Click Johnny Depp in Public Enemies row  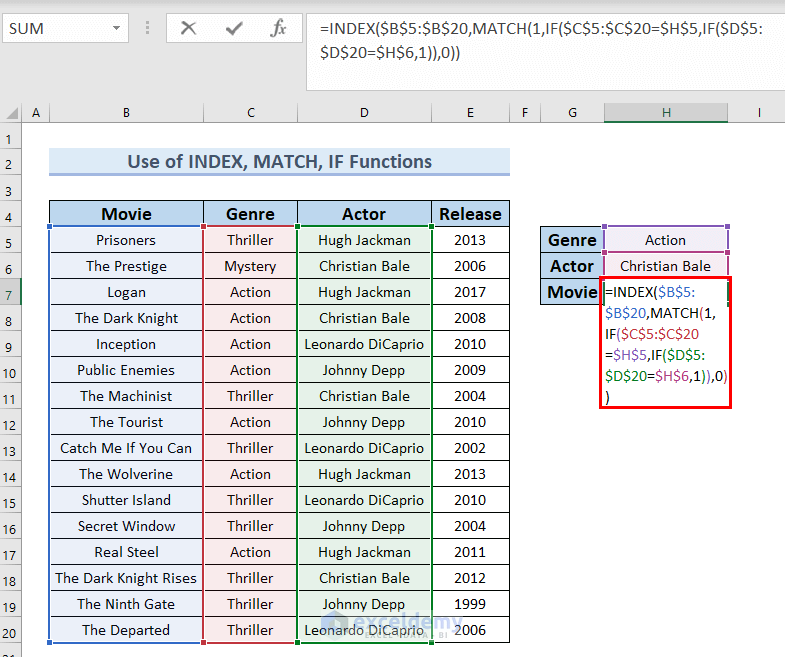(x=364, y=370)
